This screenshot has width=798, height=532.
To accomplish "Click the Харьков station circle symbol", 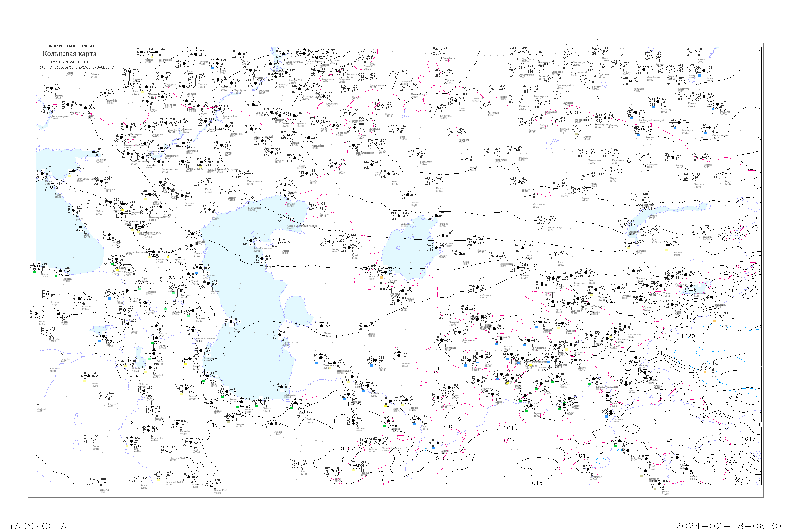I will (x=68, y=105).
